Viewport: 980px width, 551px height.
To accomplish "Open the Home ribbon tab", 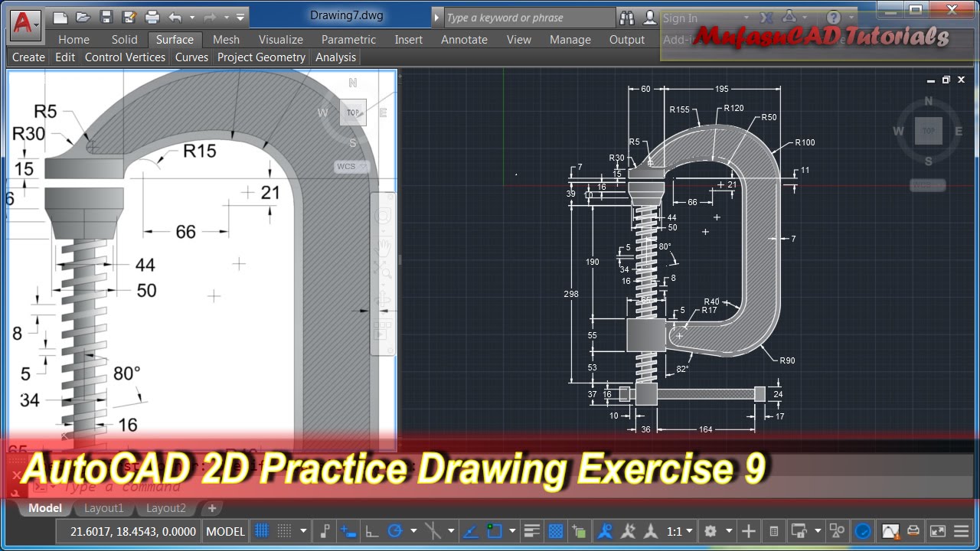I will click(73, 40).
